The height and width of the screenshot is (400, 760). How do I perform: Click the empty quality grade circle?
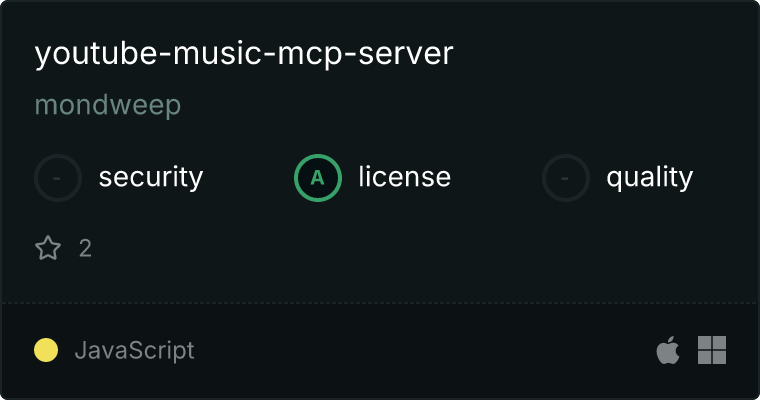[566, 178]
